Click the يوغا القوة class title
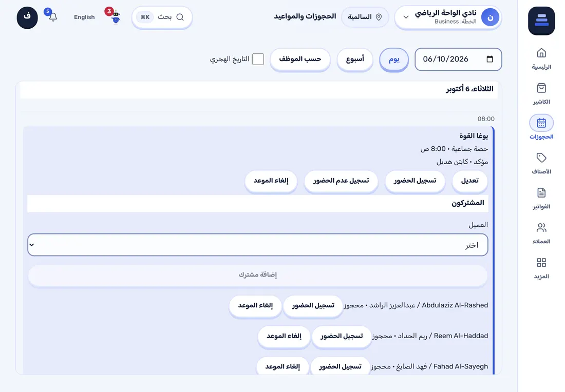 (x=474, y=135)
